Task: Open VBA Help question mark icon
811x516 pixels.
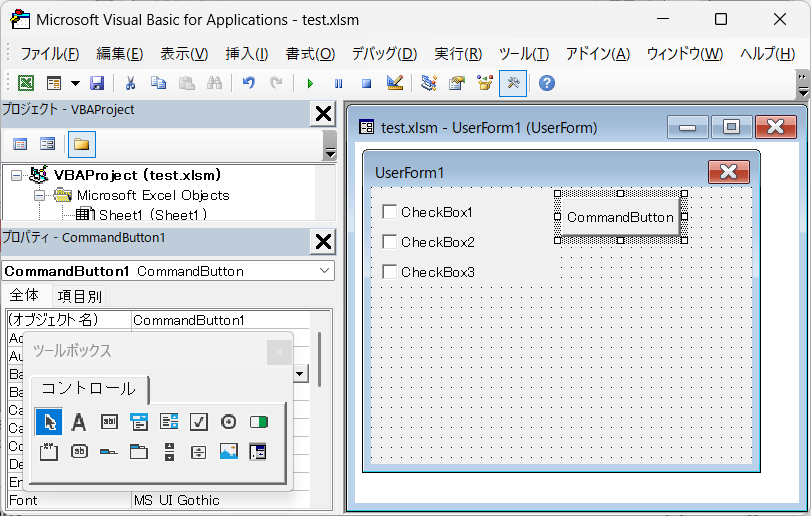Action: point(547,83)
